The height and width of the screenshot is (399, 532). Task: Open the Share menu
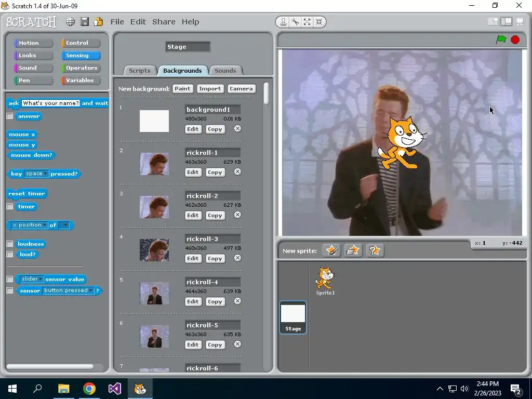[x=164, y=22]
